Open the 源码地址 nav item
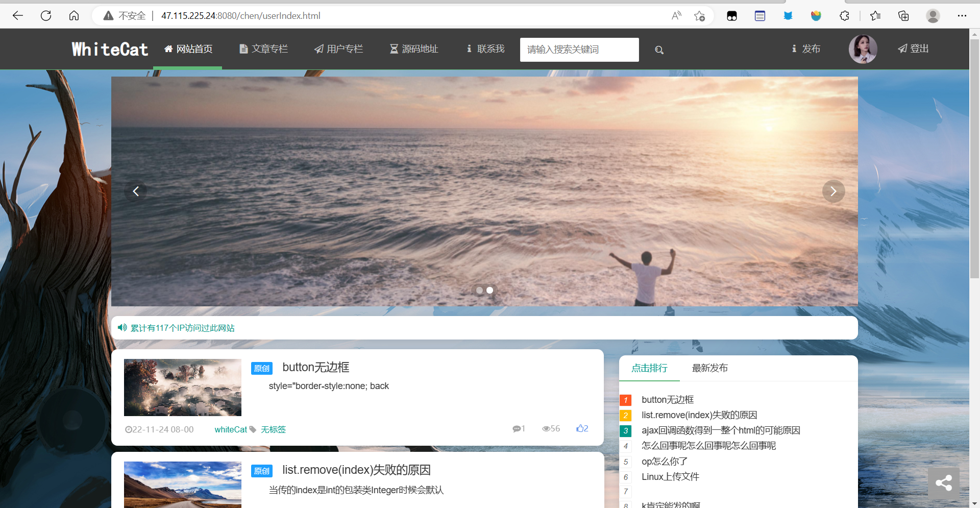 [414, 49]
